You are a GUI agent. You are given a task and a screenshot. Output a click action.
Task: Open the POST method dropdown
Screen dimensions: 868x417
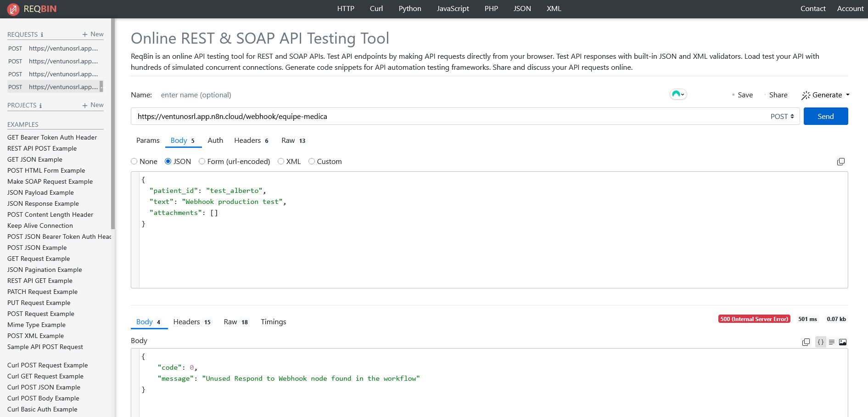click(782, 117)
